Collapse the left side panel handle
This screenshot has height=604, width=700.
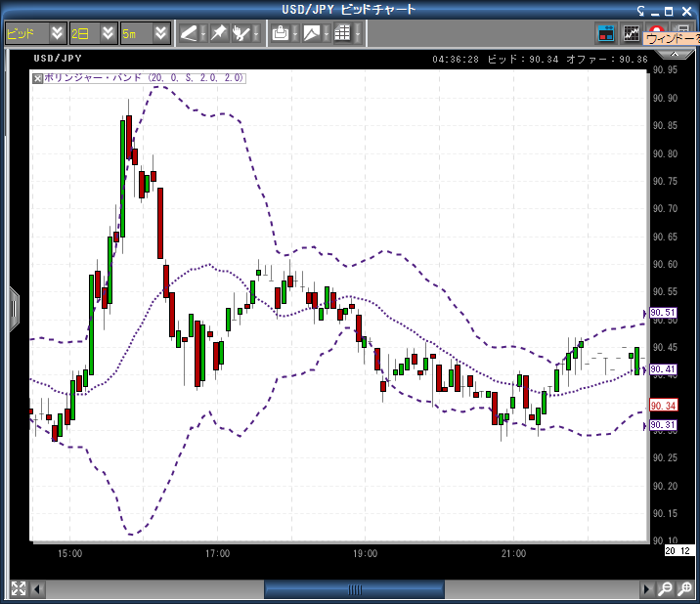pos(14,309)
